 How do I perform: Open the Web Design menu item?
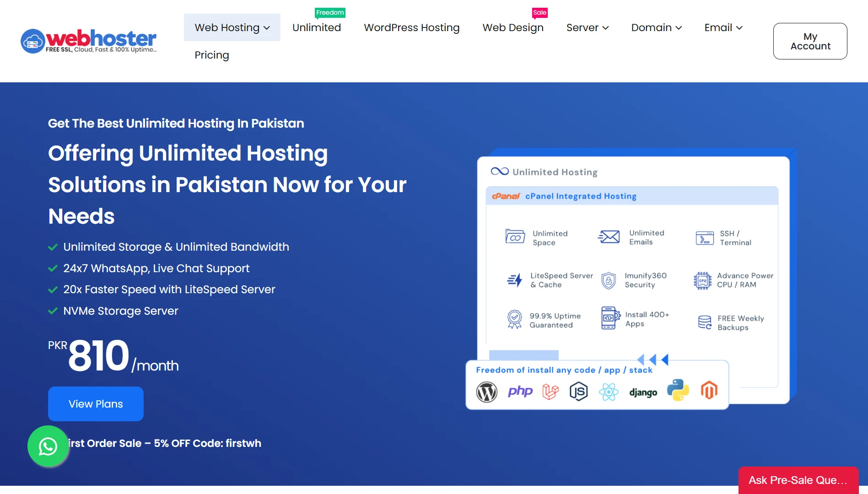[513, 27]
